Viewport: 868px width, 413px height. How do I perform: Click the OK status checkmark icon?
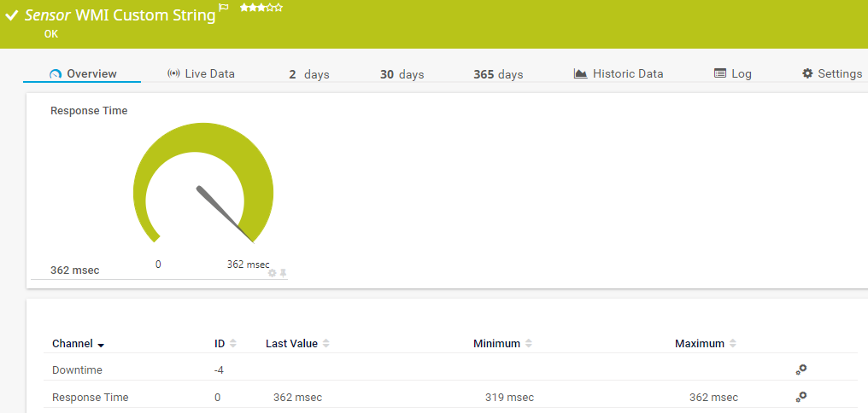(x=12, y=15)
